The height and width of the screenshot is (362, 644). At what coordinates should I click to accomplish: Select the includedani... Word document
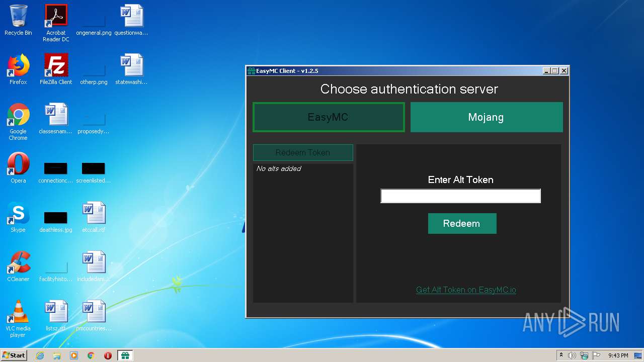pyautogui.click(x=94, y=267)
